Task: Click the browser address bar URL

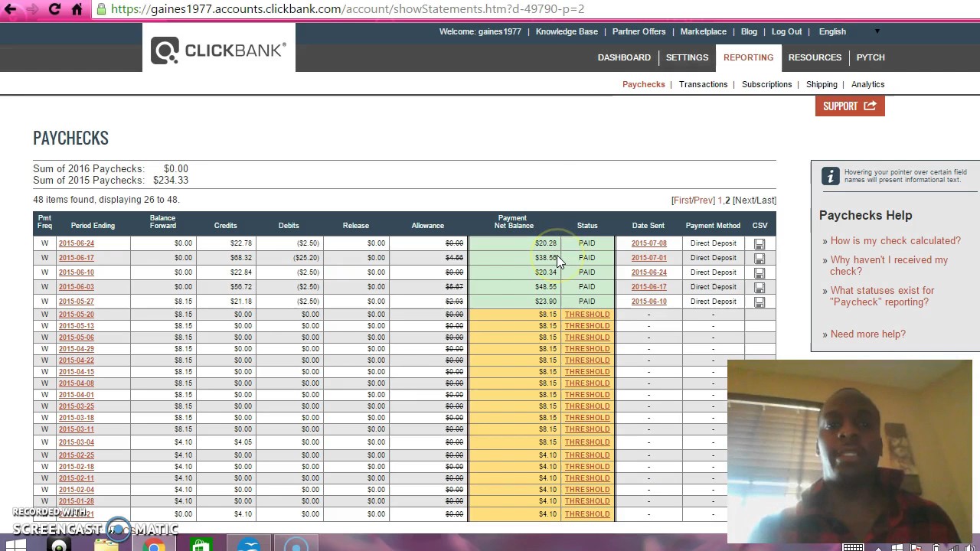Action: (x=348, y=9)
